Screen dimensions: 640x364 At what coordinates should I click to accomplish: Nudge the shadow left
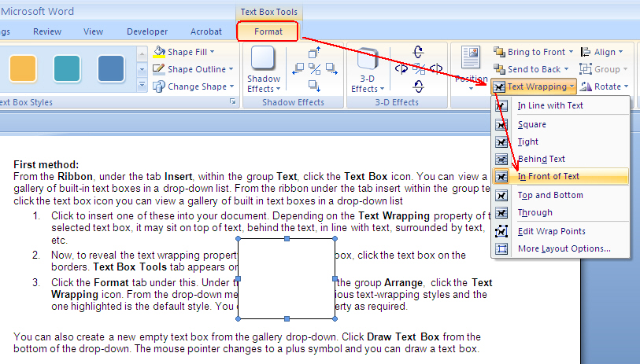click(x=298, y=68)
